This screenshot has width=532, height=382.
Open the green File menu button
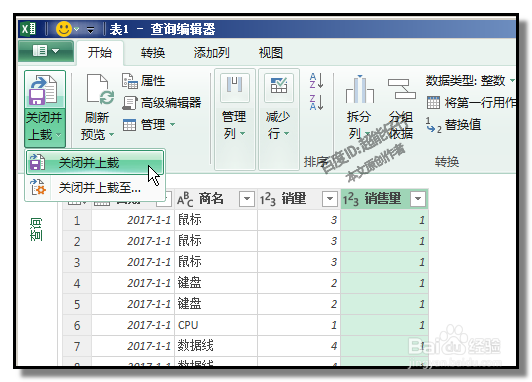point(46,51)
